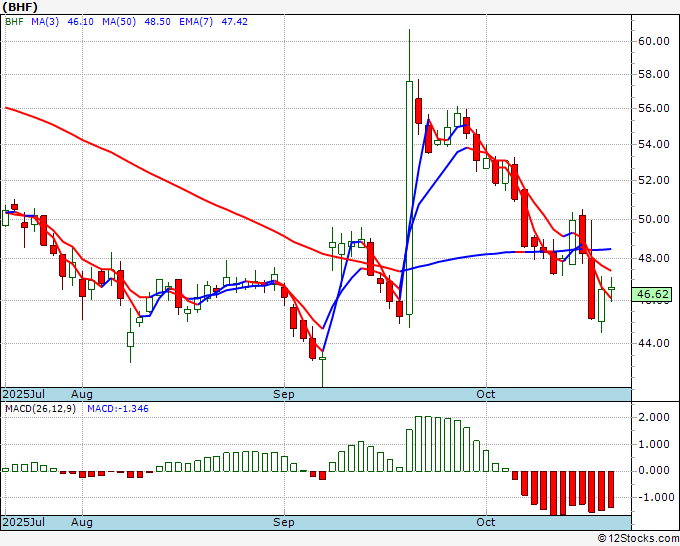This screenshot has height=546, width=680.
Task: Click the EMA(7) value 47.42
Action: click(x=234, y=22)
